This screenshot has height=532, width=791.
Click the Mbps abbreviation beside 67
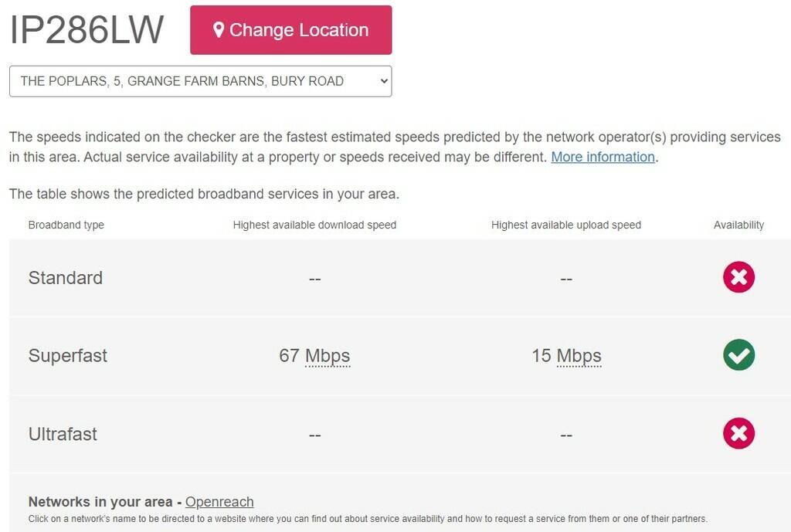coord(328,356)
